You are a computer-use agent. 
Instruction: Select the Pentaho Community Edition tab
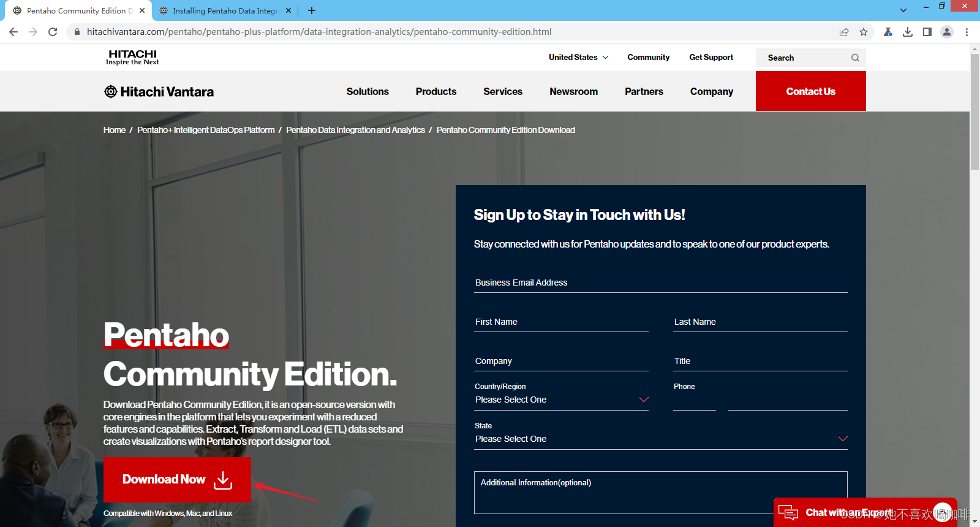click(x=79, y=10)
